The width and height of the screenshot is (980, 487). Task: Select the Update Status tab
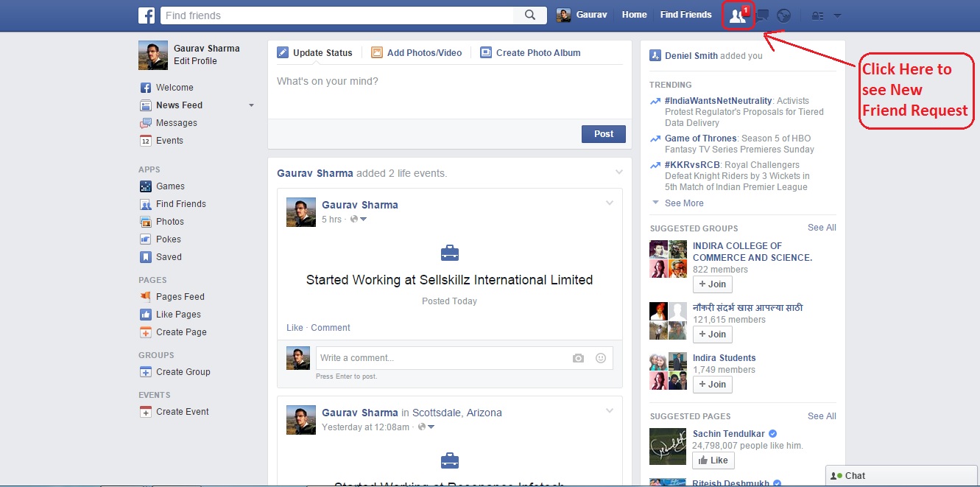315,53
